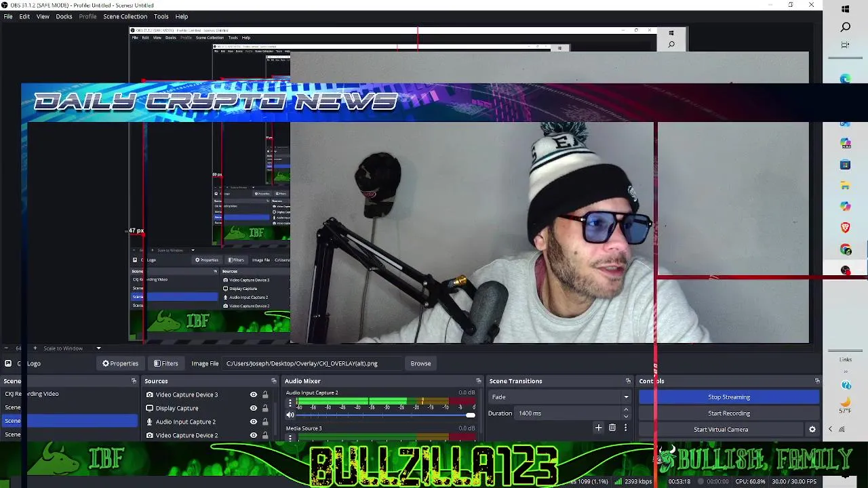Image resolution: width=868 pixels, height=488 pixels.
Task: Click the Start Recording button
Action: (x=729, y=413)
